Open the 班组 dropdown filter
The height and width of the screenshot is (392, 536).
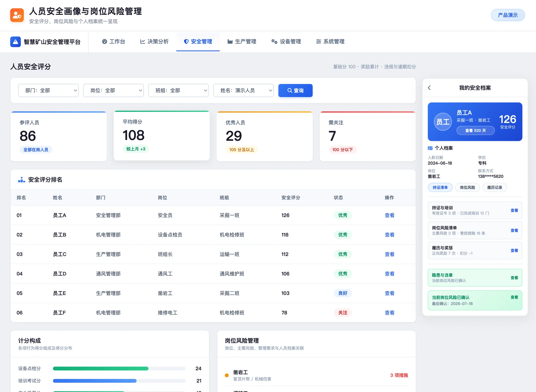pyautogui.click(x=178, y=91)
